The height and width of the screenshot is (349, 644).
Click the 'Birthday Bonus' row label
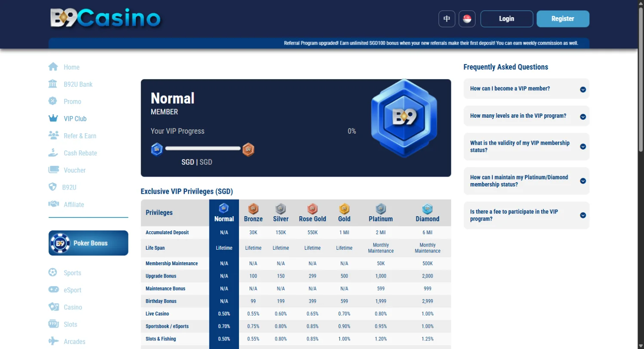161,301
